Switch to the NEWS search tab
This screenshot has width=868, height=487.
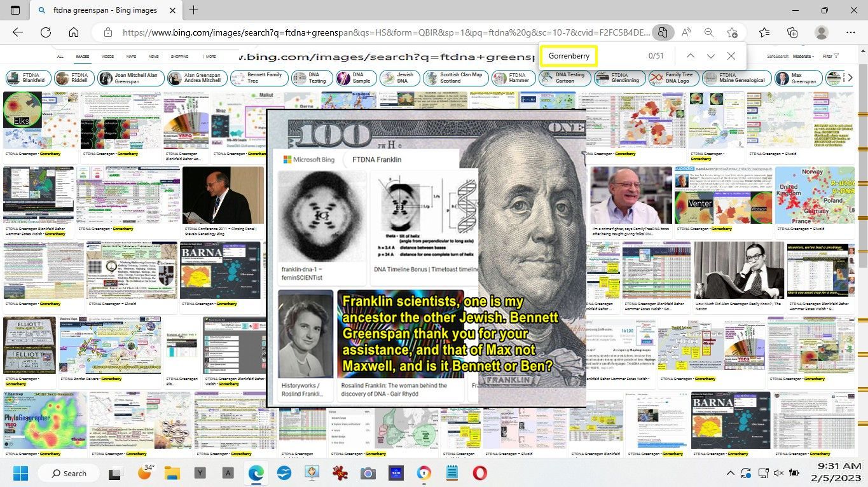154,57
